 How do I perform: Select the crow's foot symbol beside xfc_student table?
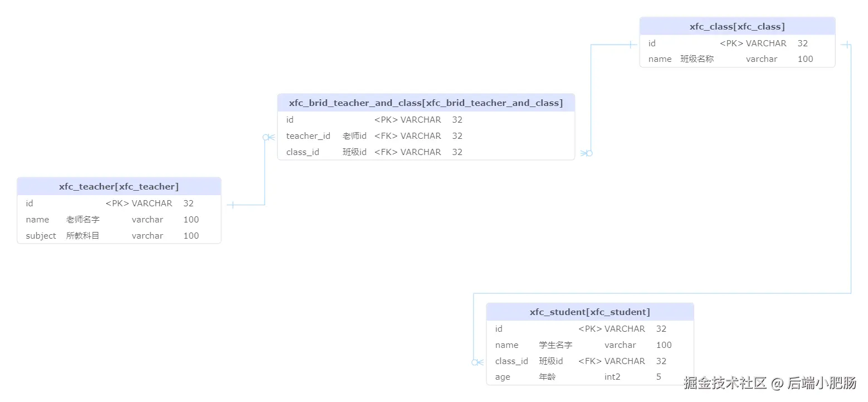click(x=477, y=362)
